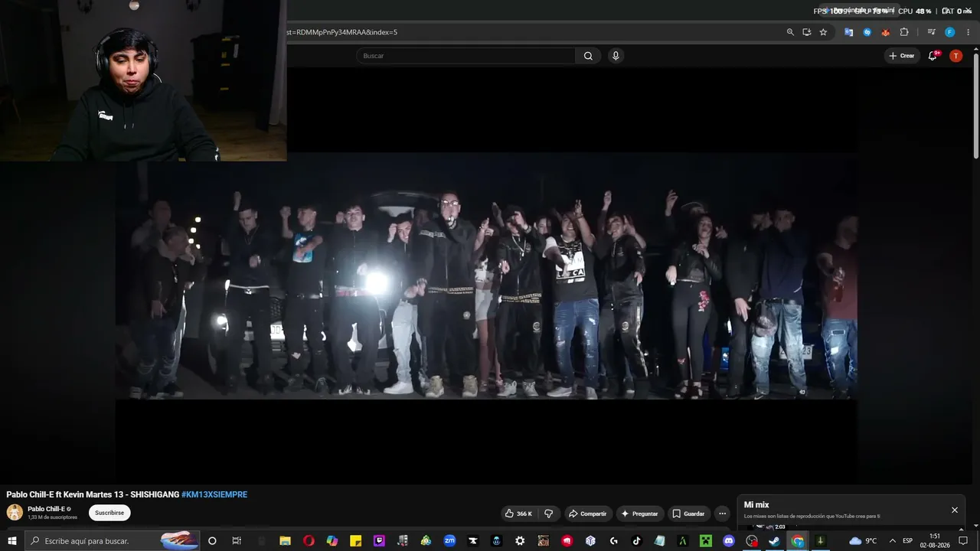
Task: Open Chrome zoom magnifier in address bar
Action: (790, 32)
